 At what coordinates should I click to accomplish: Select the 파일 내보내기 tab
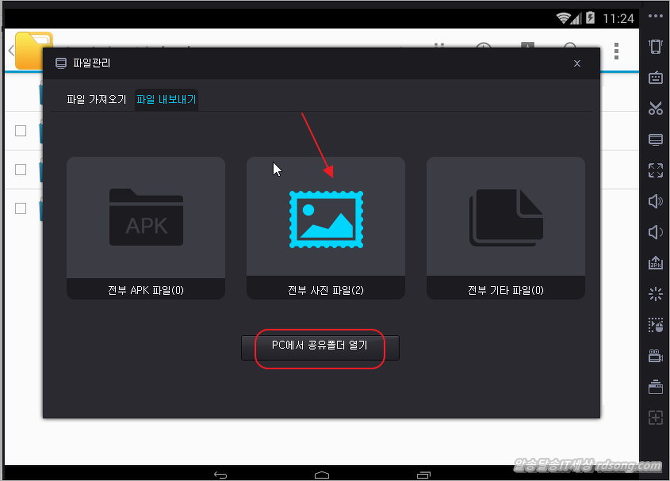click(166, 100)
